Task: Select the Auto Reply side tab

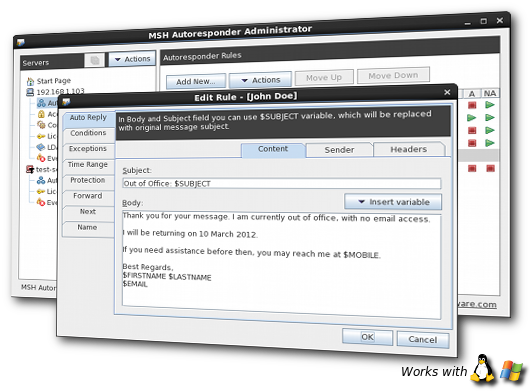Action: pos(88,118)
